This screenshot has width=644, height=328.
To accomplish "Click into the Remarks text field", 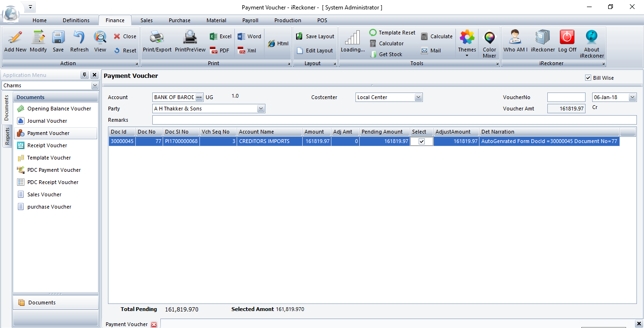I will click(x=394, y=120).
